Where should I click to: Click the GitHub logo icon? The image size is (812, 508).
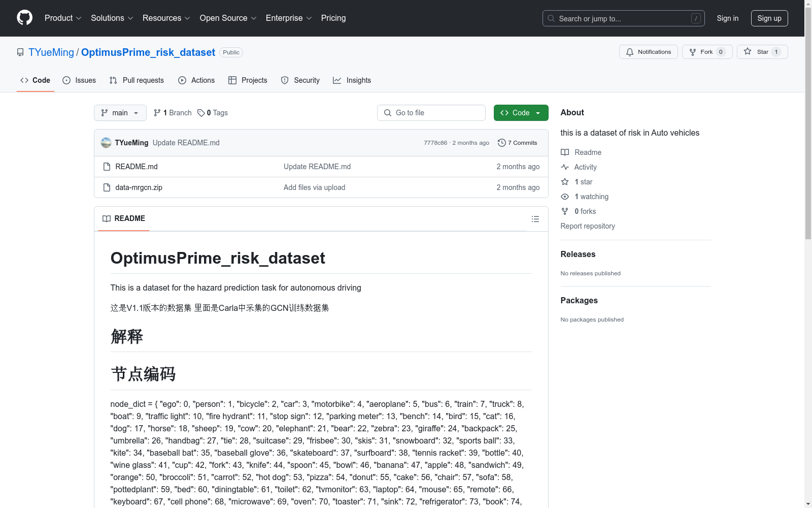tap(24, 18)
